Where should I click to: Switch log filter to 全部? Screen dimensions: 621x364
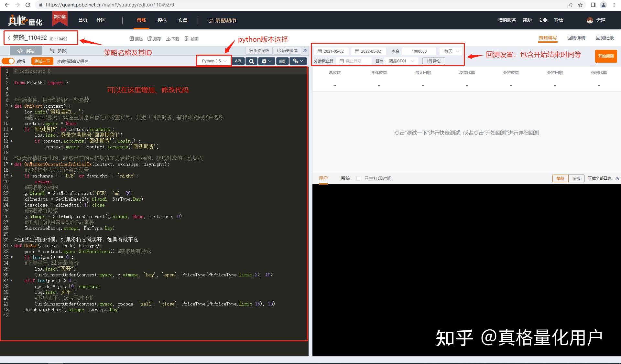[577, 178]
